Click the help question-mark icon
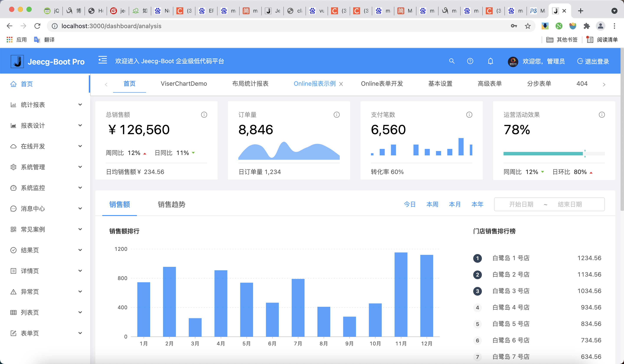The image size is (624, 364). [x=470, y=61]
